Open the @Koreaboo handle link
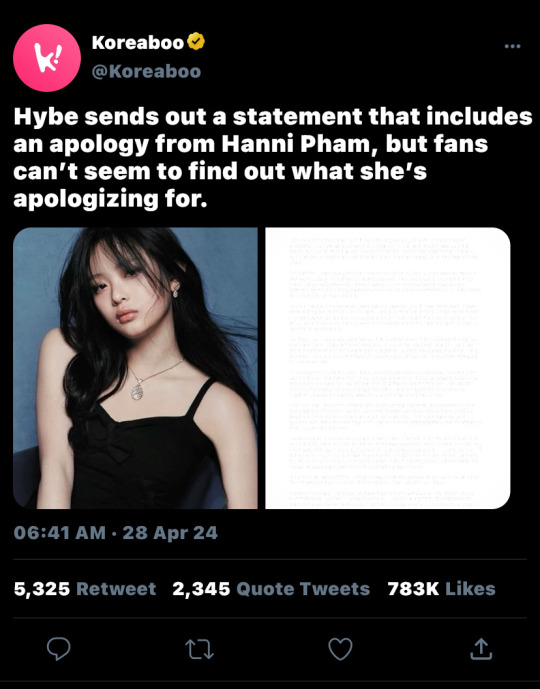540x689 pixels. [x=146, y=71]
